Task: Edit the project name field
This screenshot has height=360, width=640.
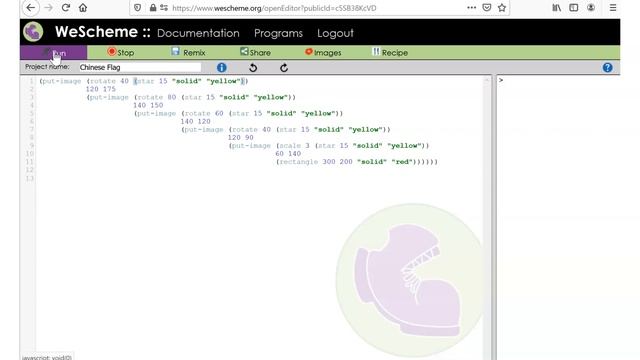Action: 140,67
